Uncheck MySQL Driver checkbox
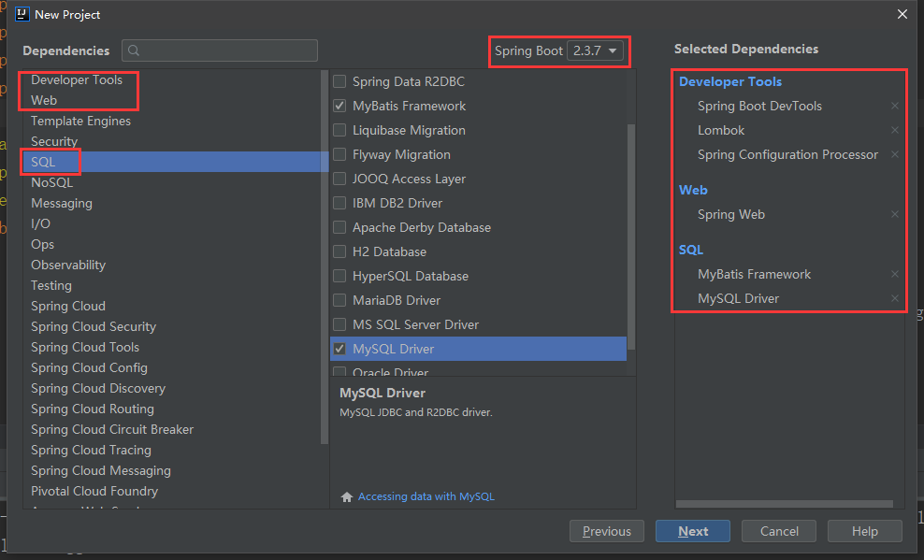The height and width of the screenshot is (560, 924). coord(339,350)
